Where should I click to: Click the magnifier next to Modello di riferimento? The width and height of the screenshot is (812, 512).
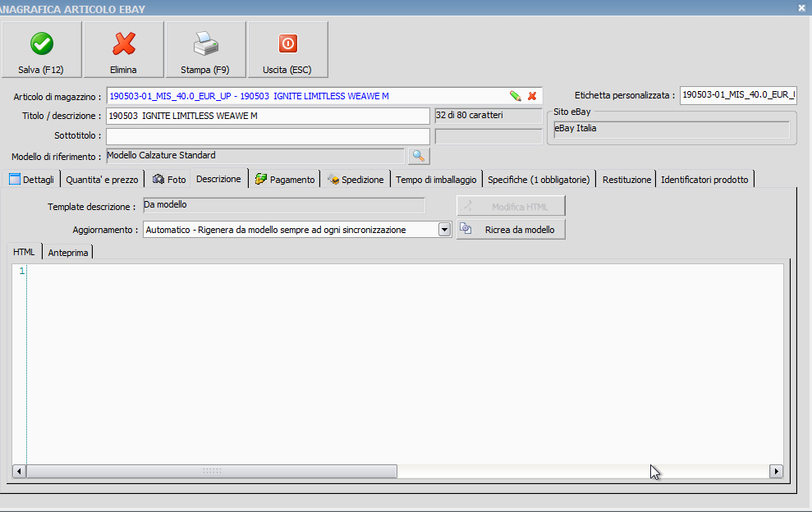(x=419, y=156)
